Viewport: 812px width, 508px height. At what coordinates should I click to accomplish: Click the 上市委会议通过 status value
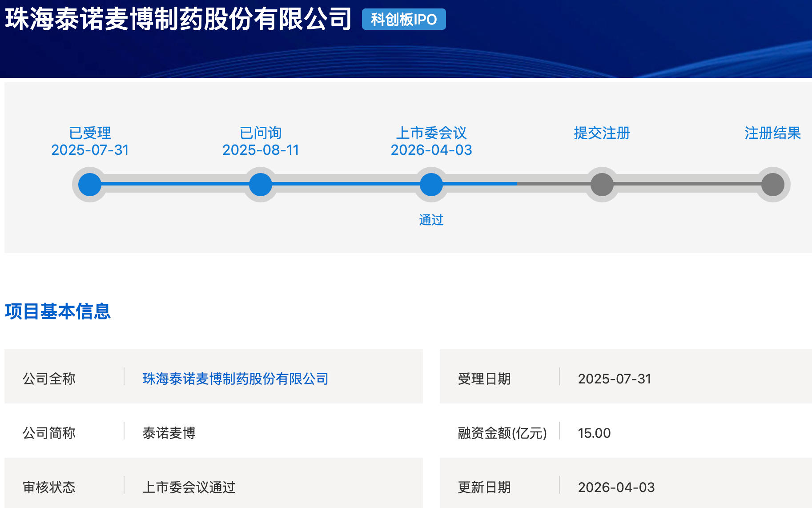point(189,487)
